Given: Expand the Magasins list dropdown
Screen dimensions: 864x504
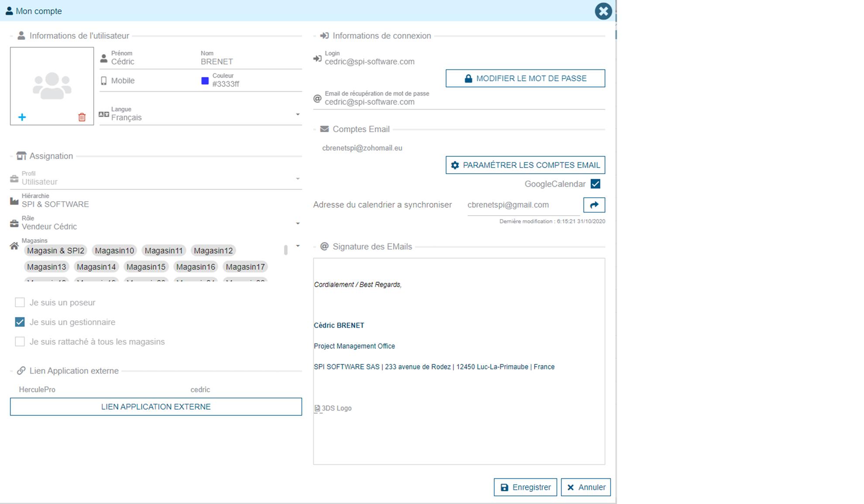Looking at the screenshot, I should 298,246.
